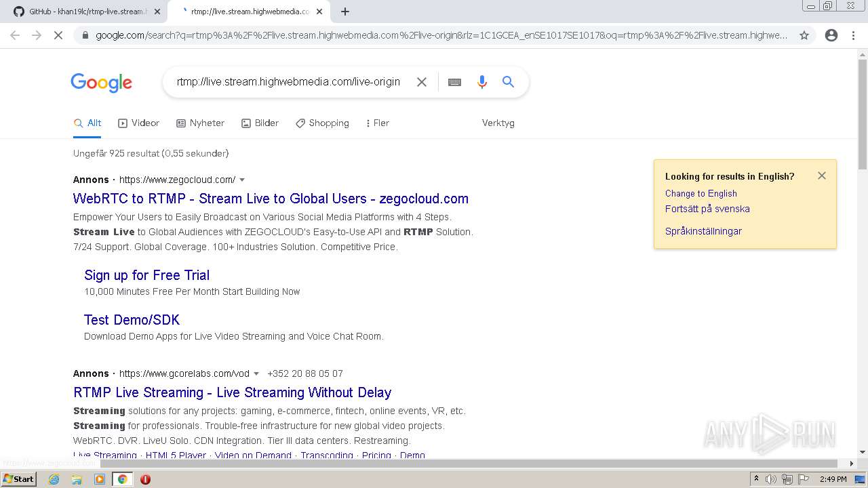Click the Pricing sitelink
868x488 pixels.
[x=376, y=455]
